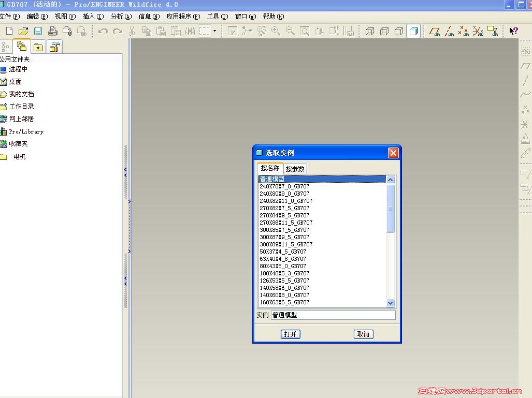532x398 pixels.
Task: Open 电机 folder in navigator
Action: 13,157
